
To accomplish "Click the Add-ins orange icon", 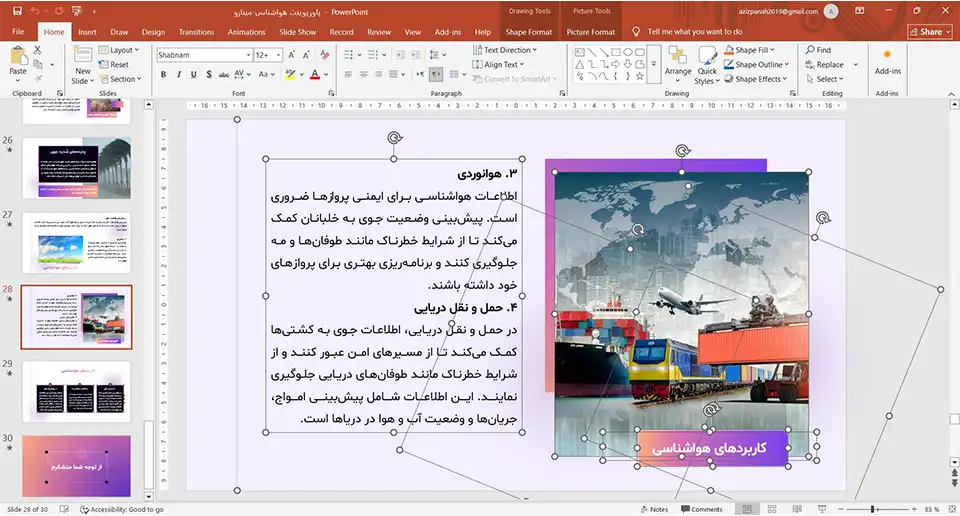I will 887,55.
